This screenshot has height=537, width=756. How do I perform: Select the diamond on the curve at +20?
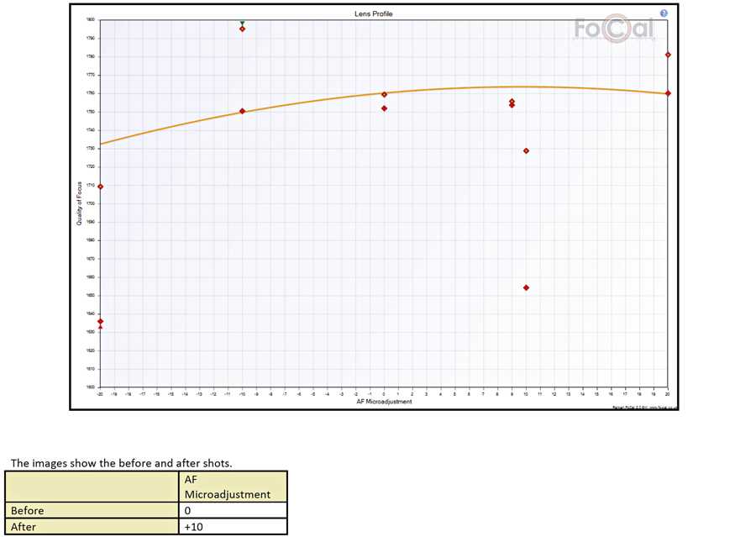coord(668,93)
